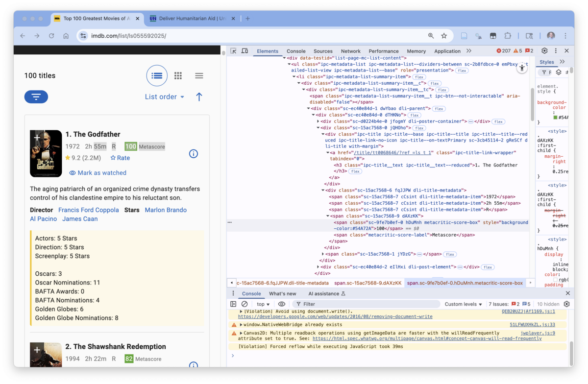The height and width of the screenshot is (384, 588).
Task: Click the /title/tt0068646 href link in markup
Action: click(393, 153)
